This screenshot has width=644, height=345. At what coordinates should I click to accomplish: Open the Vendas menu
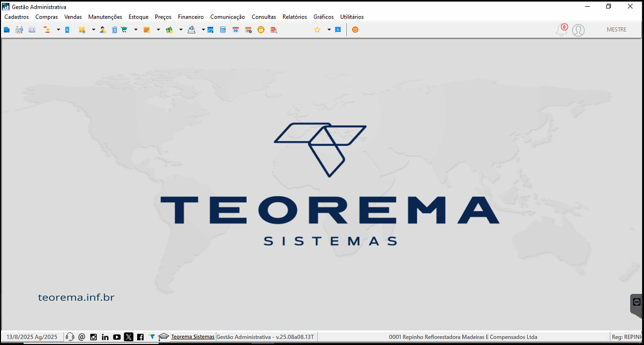[73, 17]
